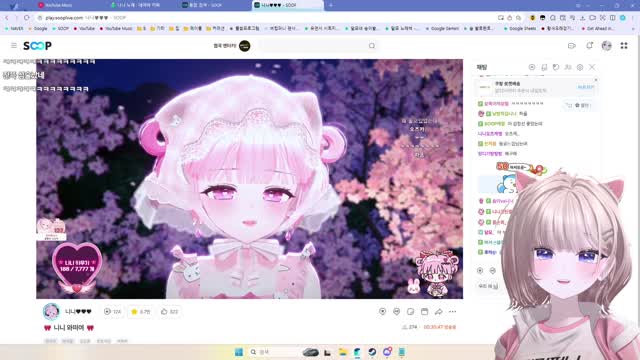Click the first hashtag tag under title
640x360 pixels.
pos(51,341)
